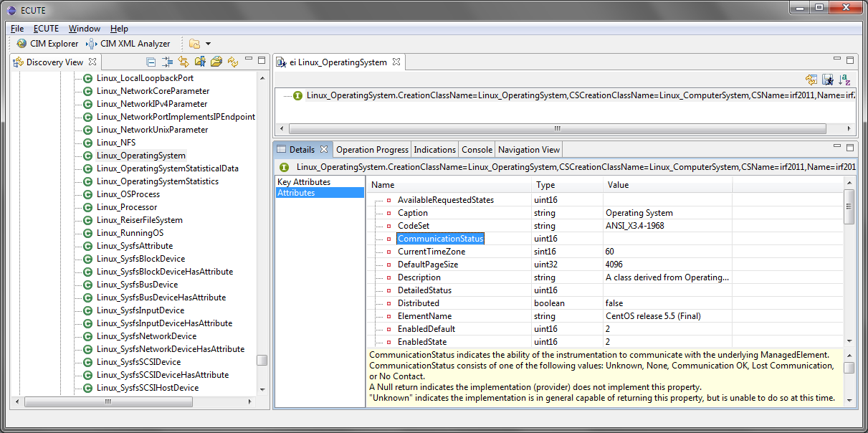Click the attributes table scroll down arrow

[x=849, y=341]
